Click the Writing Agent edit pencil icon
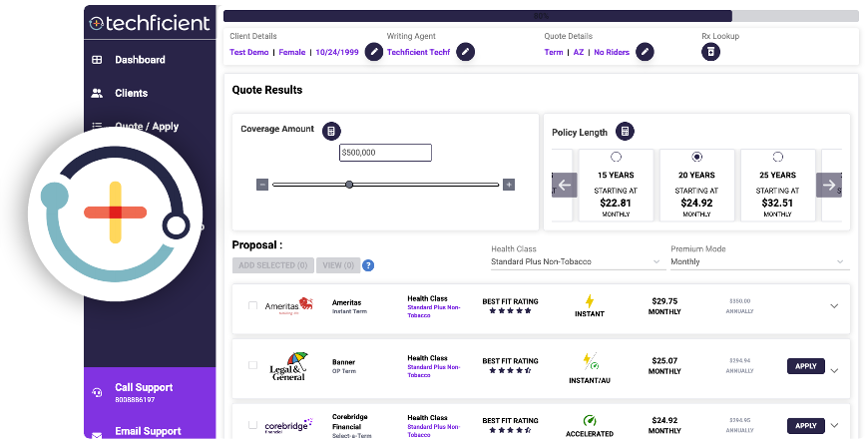 pyautogui.click(x=465, y=52)
